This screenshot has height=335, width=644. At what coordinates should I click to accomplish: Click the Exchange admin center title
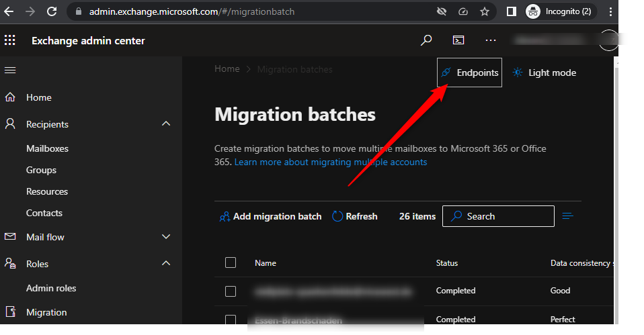(88, 40)
